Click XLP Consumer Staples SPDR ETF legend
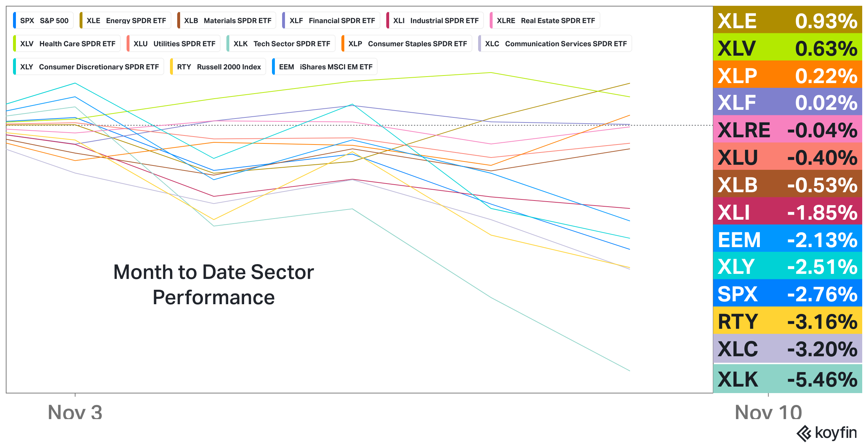 [407, 44]
